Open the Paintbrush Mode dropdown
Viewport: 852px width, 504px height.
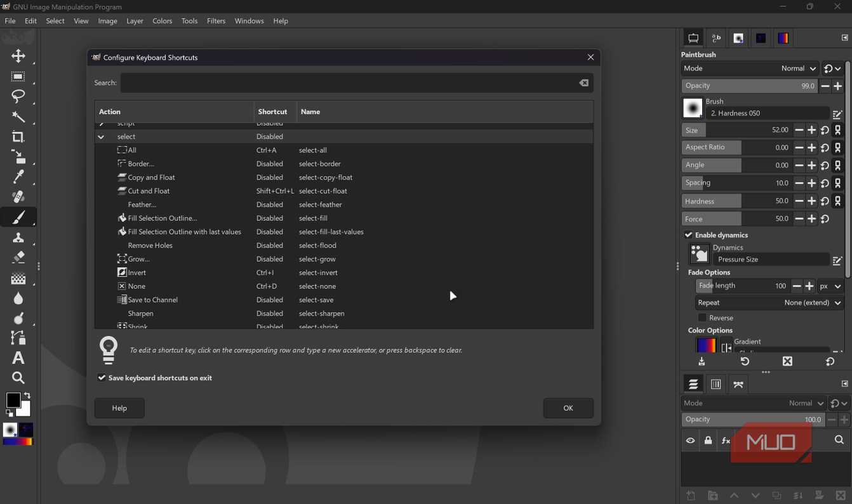750,69
